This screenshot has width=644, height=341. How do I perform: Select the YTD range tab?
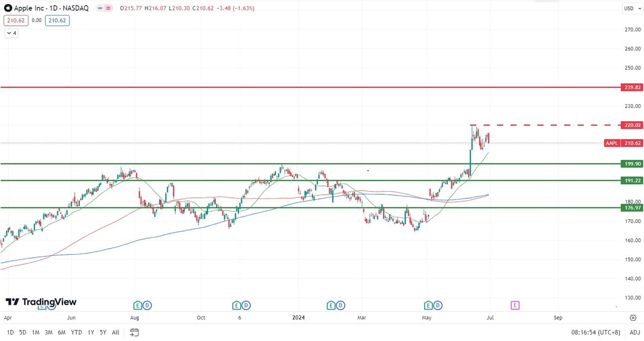coord(77,332)
